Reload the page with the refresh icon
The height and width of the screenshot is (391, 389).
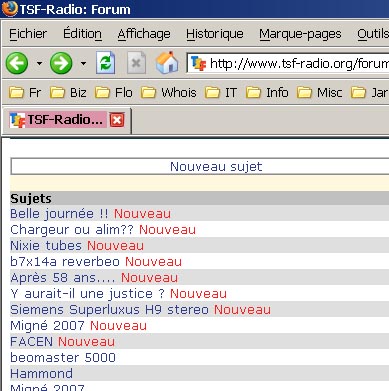(106, 63)
